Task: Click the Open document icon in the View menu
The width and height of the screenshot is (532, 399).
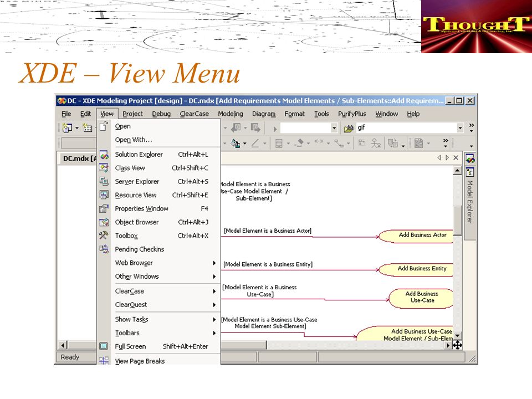Action: coord(104,126)
